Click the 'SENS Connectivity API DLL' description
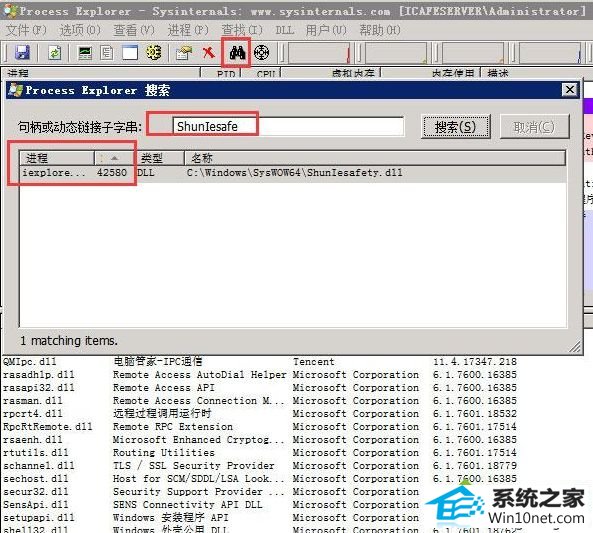This screenshot has width=593, height=533. coord(188,504)
